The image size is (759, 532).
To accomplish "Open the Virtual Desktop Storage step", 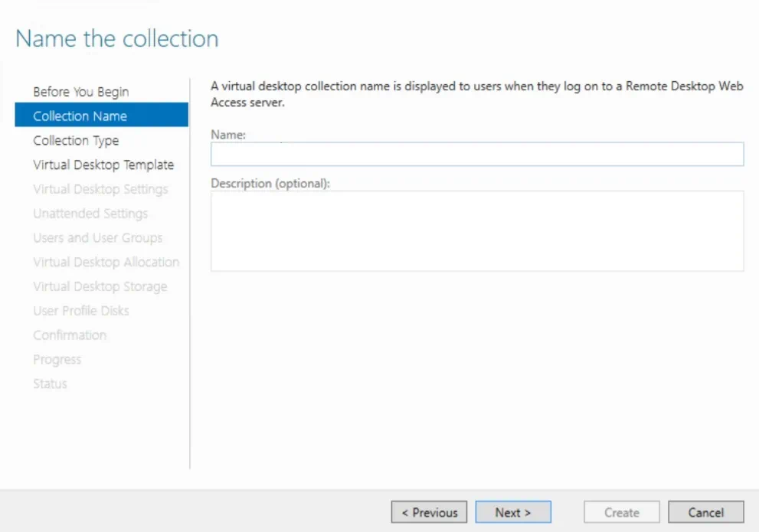I will [x=100, y=286].
